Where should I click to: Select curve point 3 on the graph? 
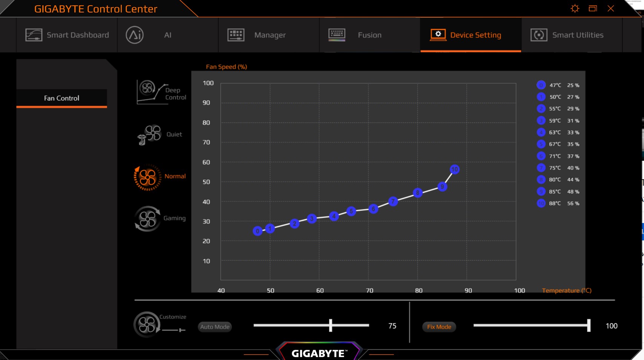click(x=312, y=218)
